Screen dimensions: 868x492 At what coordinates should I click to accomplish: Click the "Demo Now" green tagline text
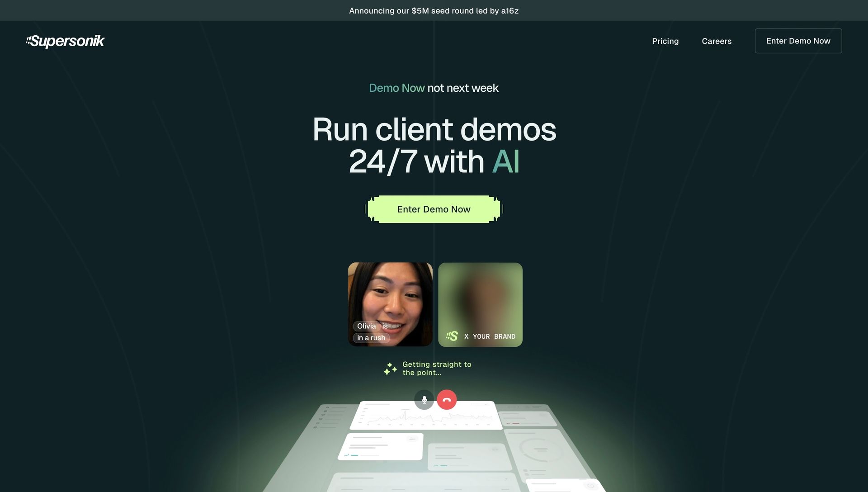[396, 88]
